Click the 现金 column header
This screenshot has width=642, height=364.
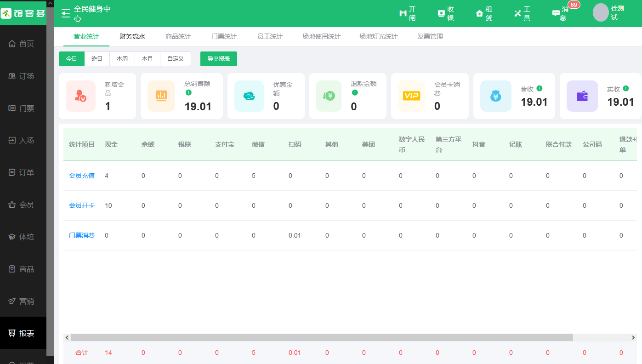point(111,144)
